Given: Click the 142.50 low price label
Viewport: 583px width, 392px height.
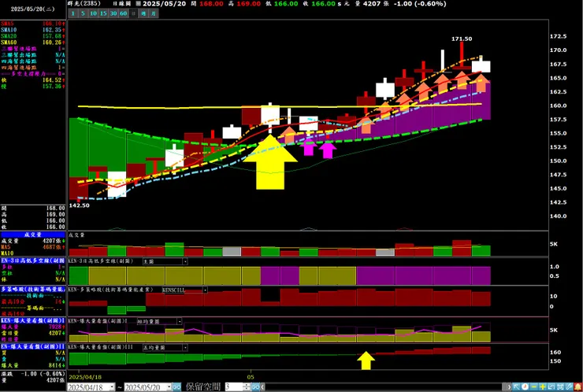Looking at the screenshot, I should pyautogui.click(x=80, y=205).
